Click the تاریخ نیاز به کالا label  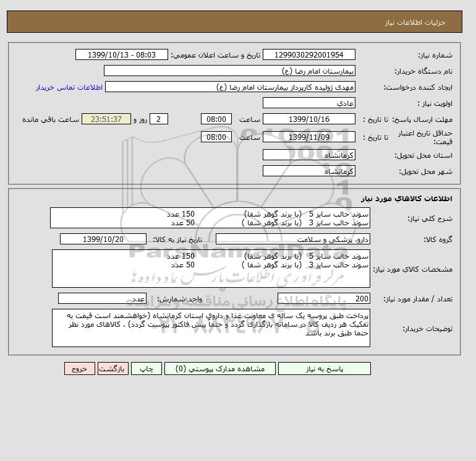click(x=177, y=239)
